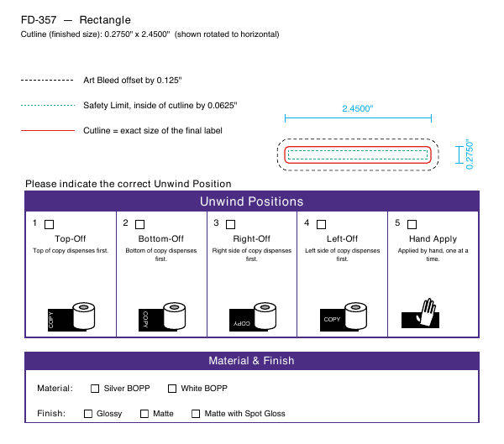Viewport: 504px width, 444px height.
Task: Click the 2.4500" width dimension label
Action: click(358, 108)
